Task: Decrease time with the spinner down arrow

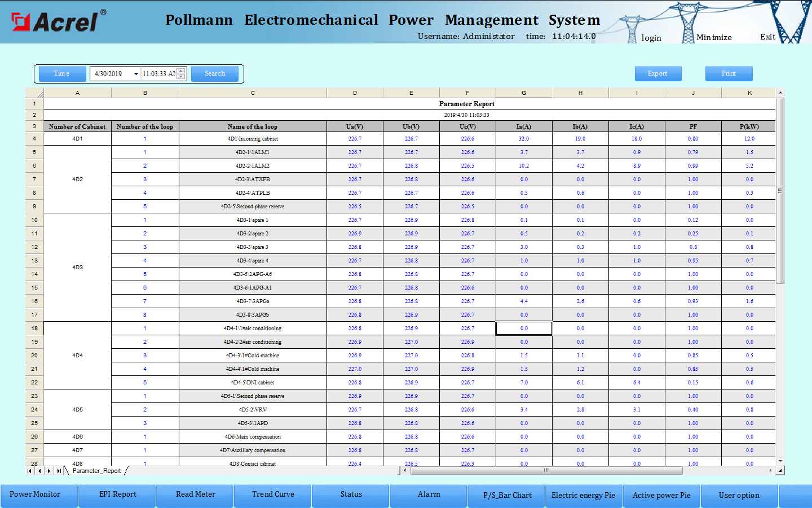Action: coord(181,76)
